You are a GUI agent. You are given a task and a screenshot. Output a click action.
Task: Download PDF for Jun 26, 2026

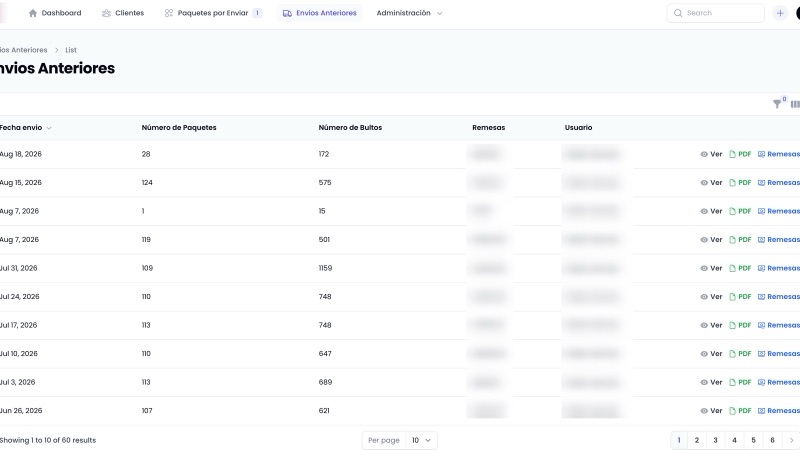(x=740, y=411)
